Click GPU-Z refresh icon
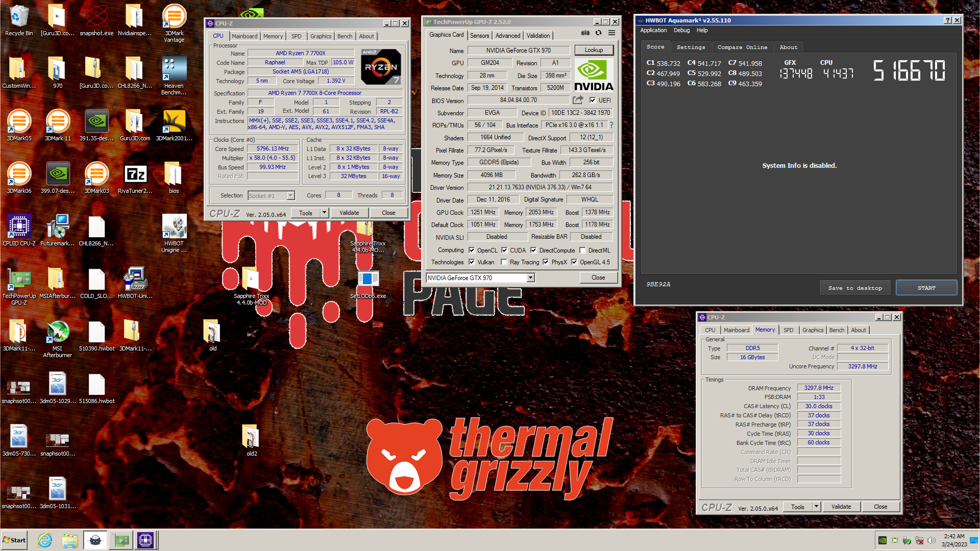This screenshot has height=551, width=980. pyautogui.click(x=598, y=33)
